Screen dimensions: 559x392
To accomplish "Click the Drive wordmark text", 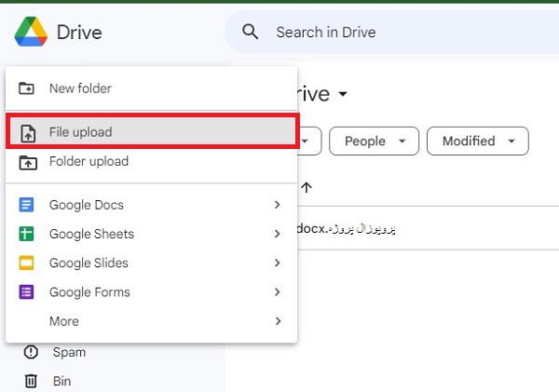I will [x=79, y=32].
